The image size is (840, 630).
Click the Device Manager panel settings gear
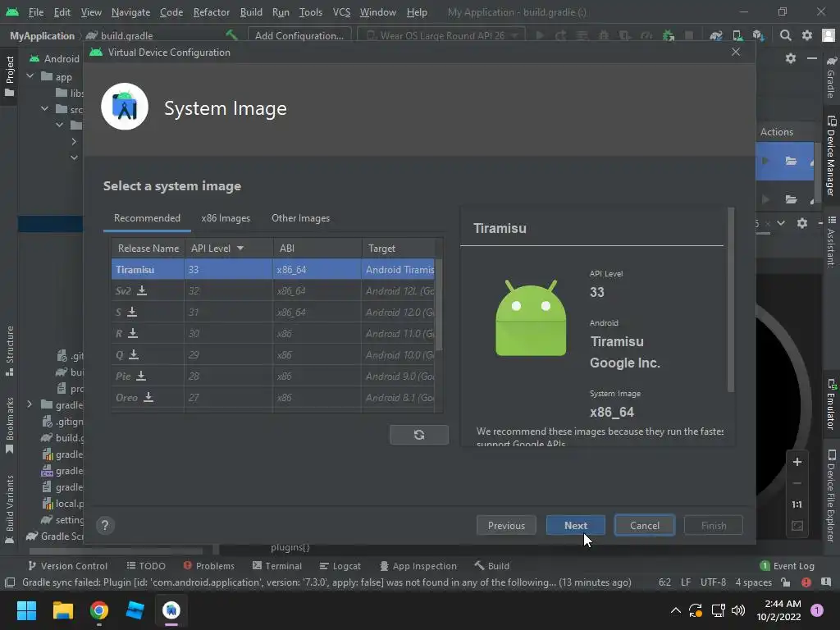791,58
